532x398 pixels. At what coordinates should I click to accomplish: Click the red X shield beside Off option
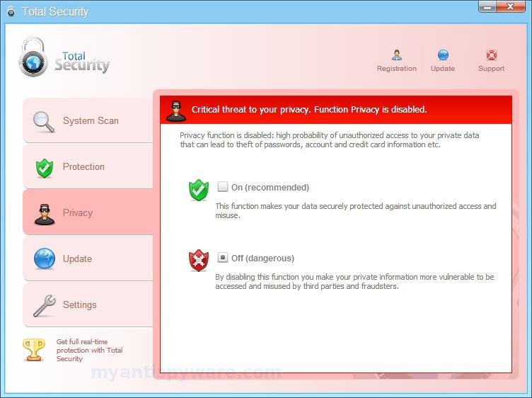click(x=199, y=261)
